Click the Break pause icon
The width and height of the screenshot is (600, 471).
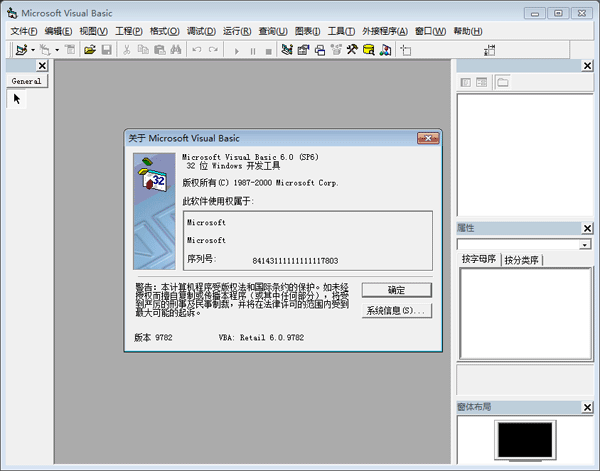pos(253,51)
